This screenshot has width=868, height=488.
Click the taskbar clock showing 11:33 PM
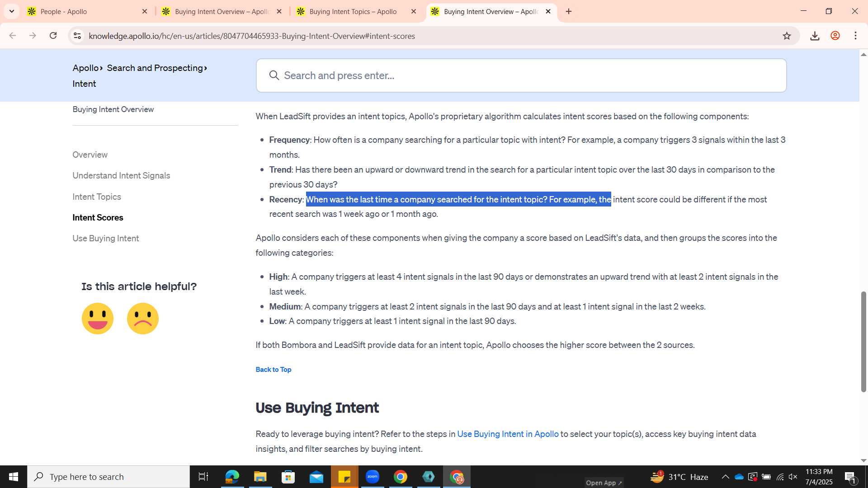pos(819,477)
